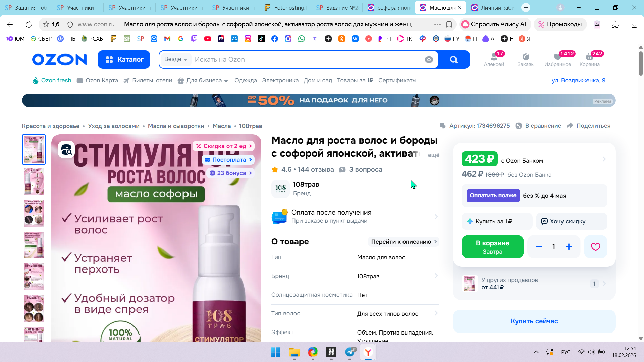Screen dimensions: 644x362
Task: Select the ПРИМЕНЕНИЕ product thumbnail
Action: click(34, 277)
